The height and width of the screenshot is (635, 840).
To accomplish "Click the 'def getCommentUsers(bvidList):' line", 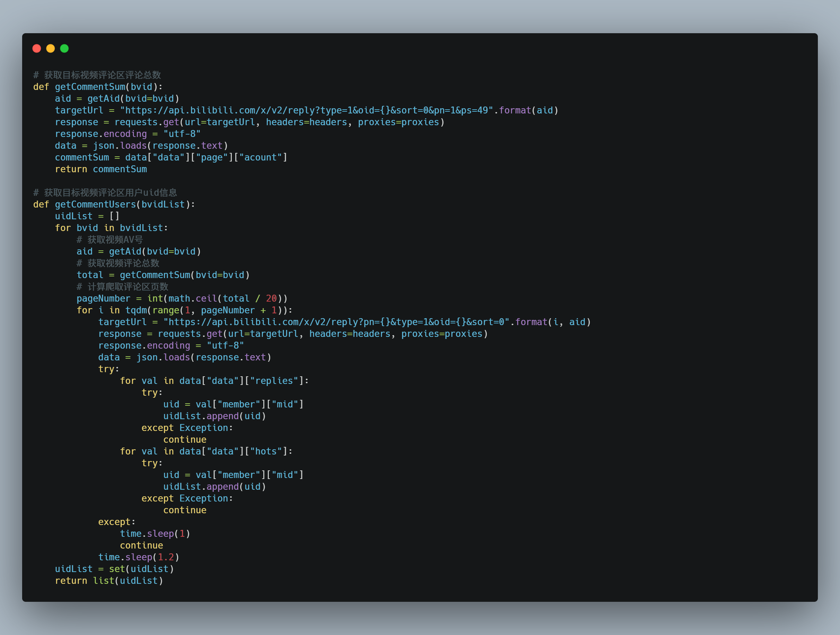I will tap(114, 205).
